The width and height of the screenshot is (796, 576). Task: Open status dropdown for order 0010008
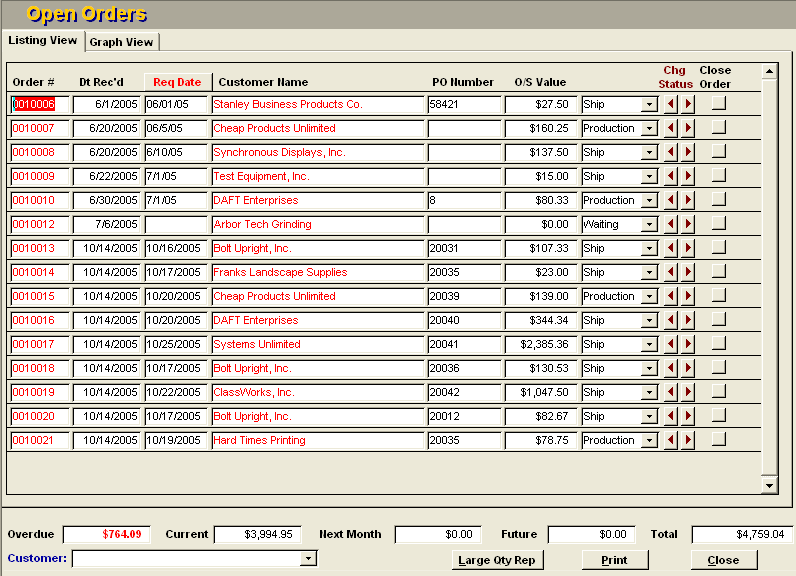click(649, 152)
